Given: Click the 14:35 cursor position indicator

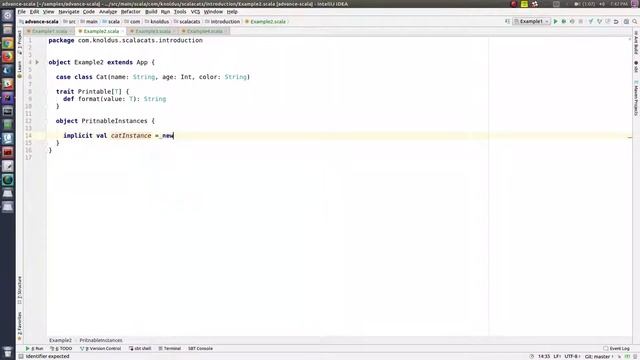Looking at the screenshot, I should pyautogui.click(x=544, y=356).
